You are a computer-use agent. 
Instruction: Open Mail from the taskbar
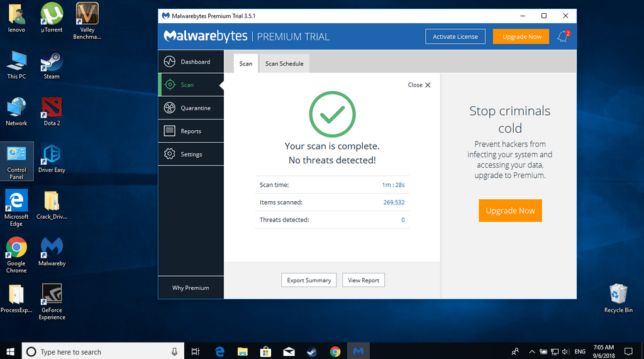click(289, 351)
